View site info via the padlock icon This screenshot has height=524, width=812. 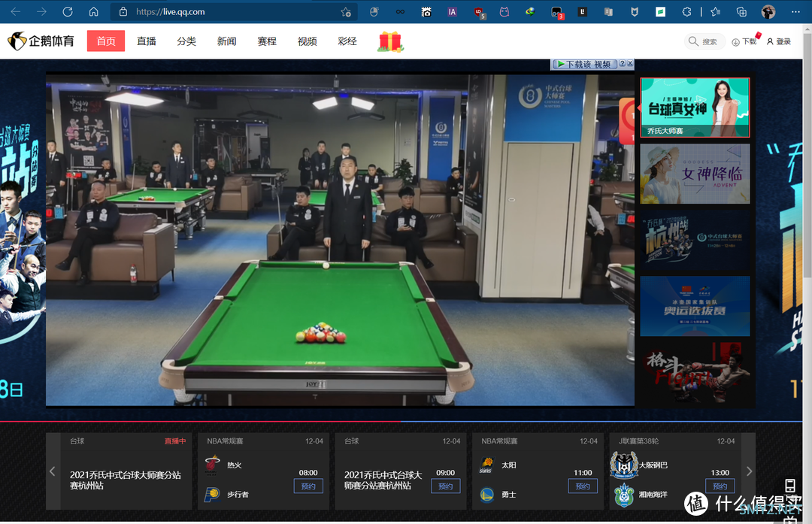click(x=123, y=11)
